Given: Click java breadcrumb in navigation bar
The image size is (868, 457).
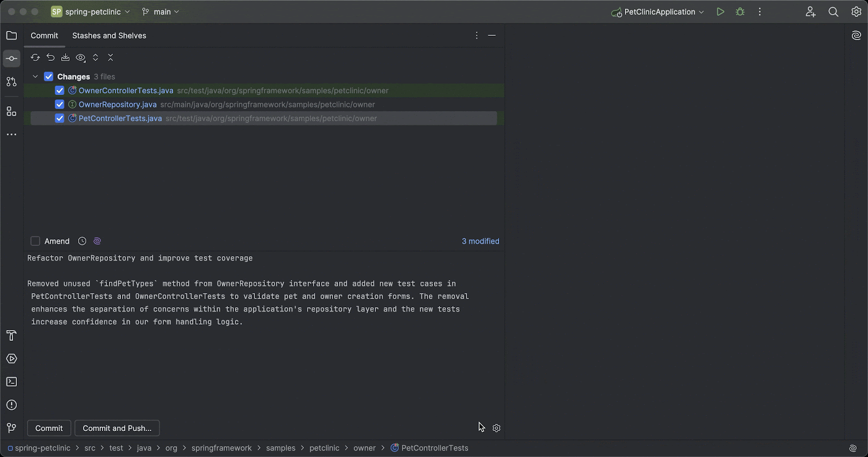Looking at the screenshot, I should (144, 448).
